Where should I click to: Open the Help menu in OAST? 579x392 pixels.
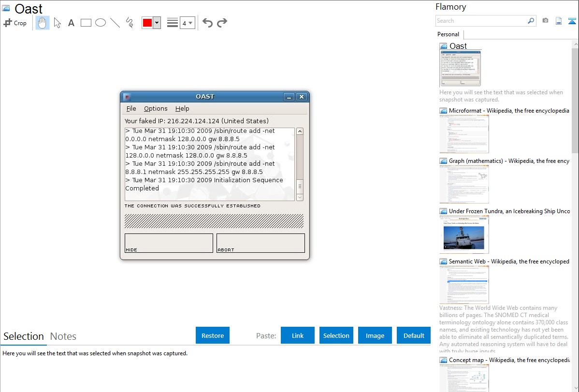(x=182, y=108)
